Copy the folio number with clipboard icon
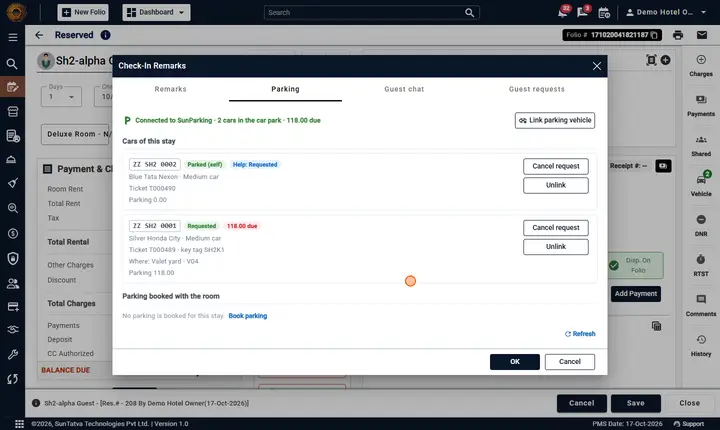The image size is (720, 430). (654, 35)
